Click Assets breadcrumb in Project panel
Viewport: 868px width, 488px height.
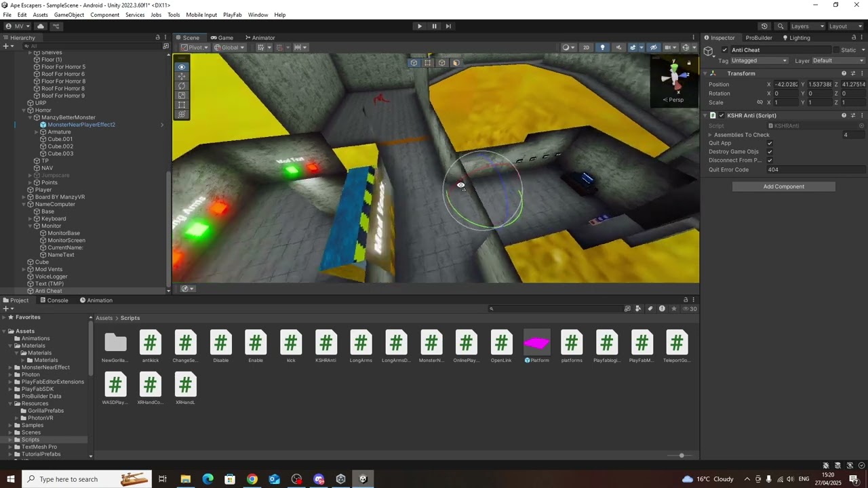click(104, 318)
